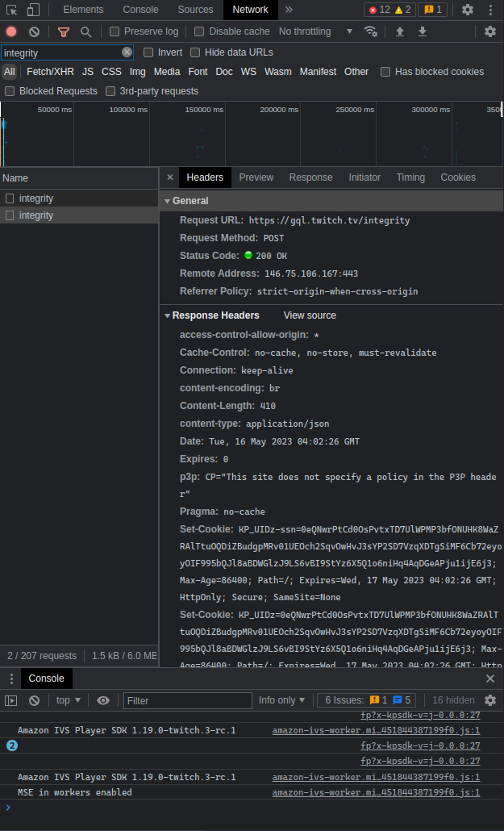Click the repeated message count badge 2
Screen dimensions: 504x831
point(11,745)
